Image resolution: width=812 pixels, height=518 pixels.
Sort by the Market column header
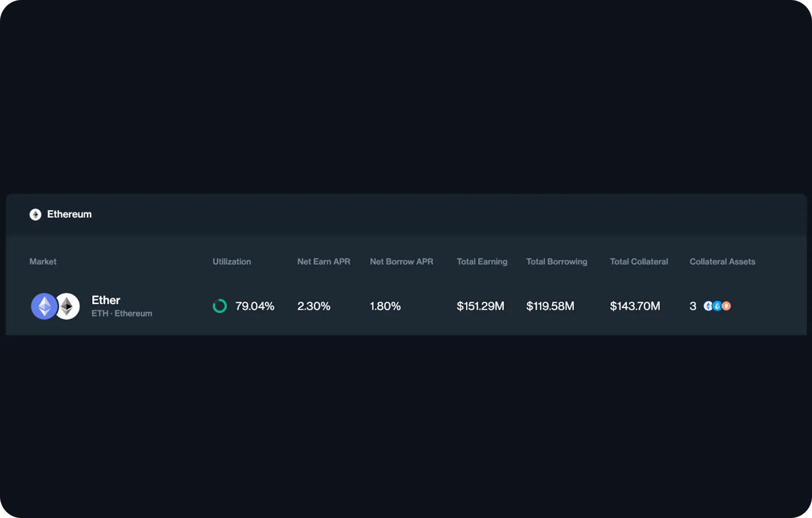pos(43,262)
